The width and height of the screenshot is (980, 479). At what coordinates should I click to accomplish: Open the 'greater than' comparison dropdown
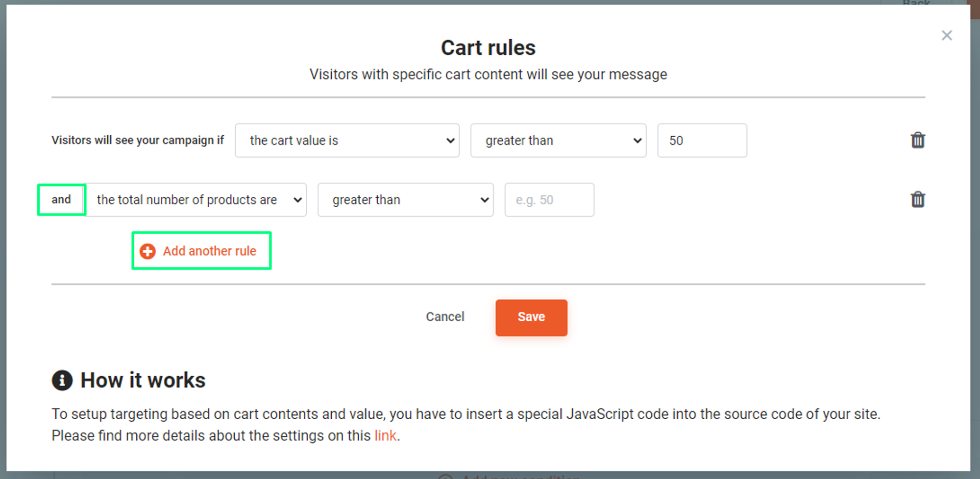coord(558,141)
